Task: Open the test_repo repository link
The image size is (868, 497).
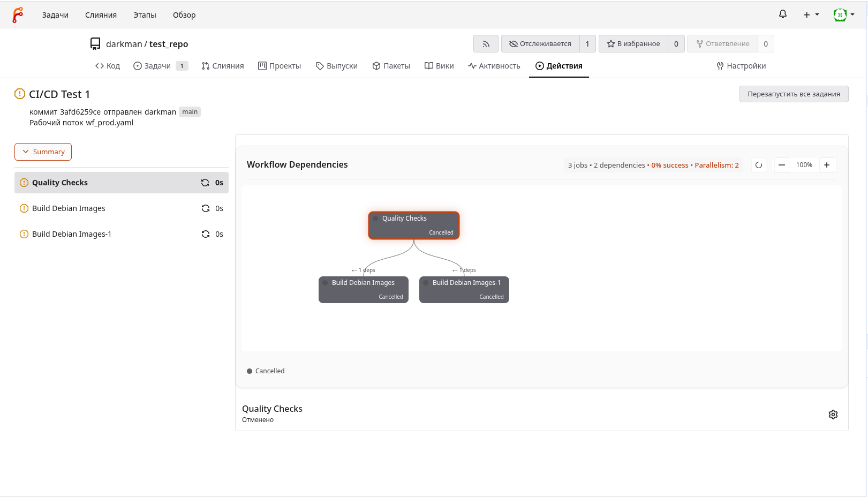Action: tap(169, 44)
